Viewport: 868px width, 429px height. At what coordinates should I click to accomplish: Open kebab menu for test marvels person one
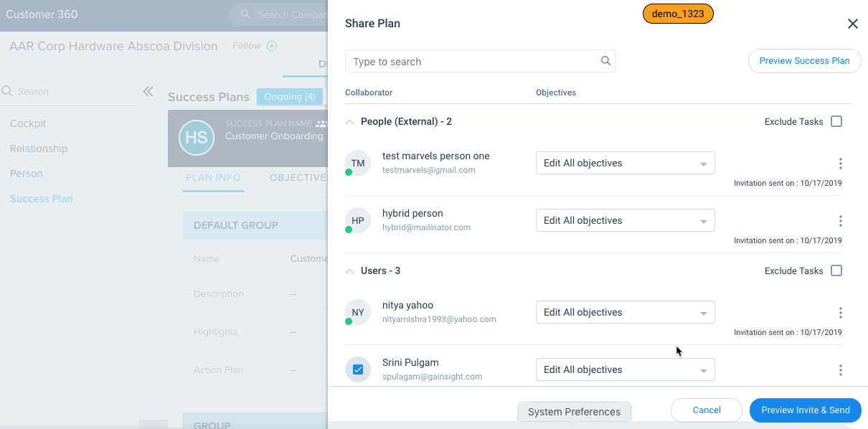(840, 164)
